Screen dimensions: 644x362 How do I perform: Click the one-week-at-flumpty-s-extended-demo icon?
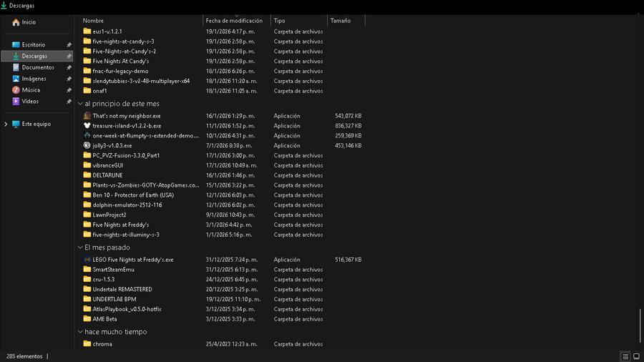[87, 136]
